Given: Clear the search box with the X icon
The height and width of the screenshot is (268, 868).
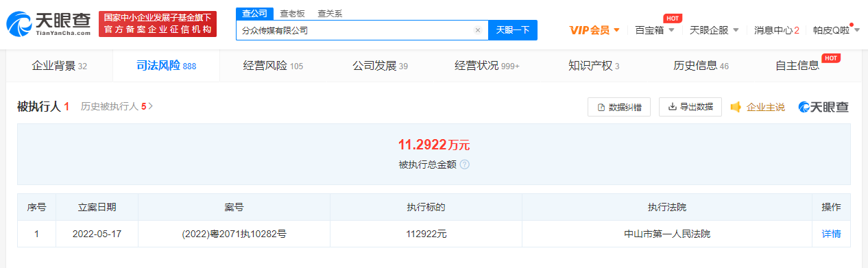Looking at the screenshot, I should pos(478,30).
